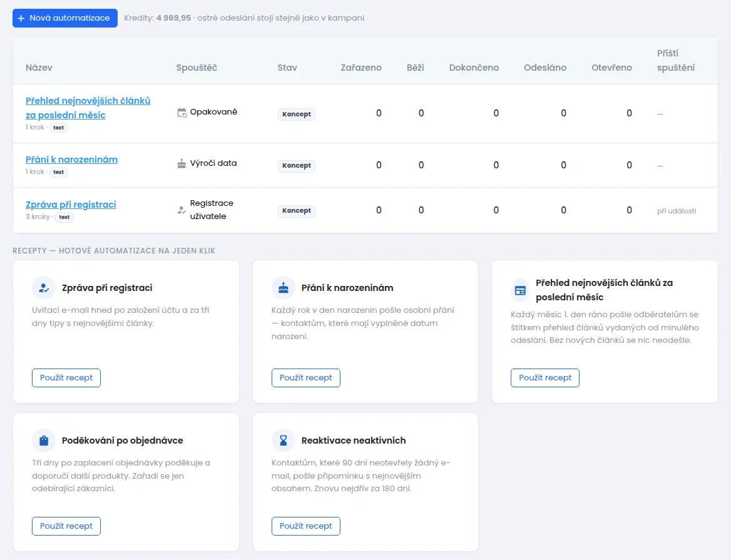Viewport: 731px width, 560px height.
Task: Click the Opakovaně trigger text
Action: (213, 112)
